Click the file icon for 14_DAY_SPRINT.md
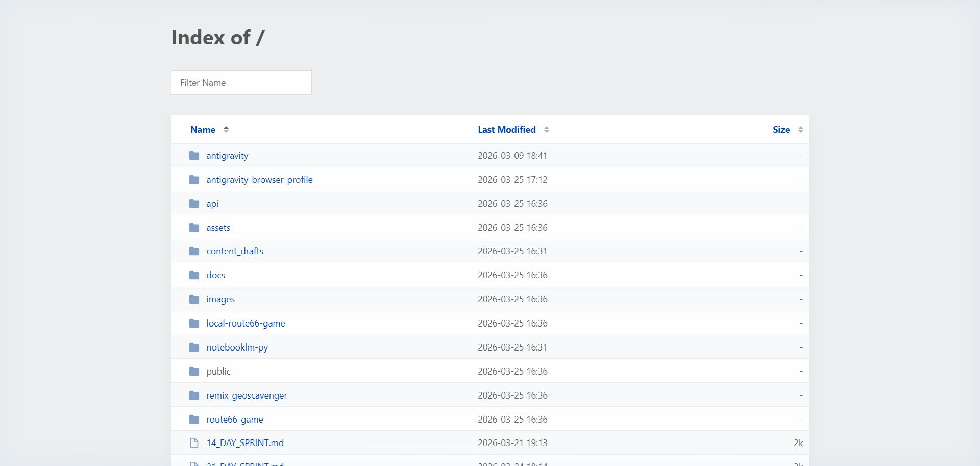Image resolution: width=980 pixels, height=466 pixels. (194, 443)
